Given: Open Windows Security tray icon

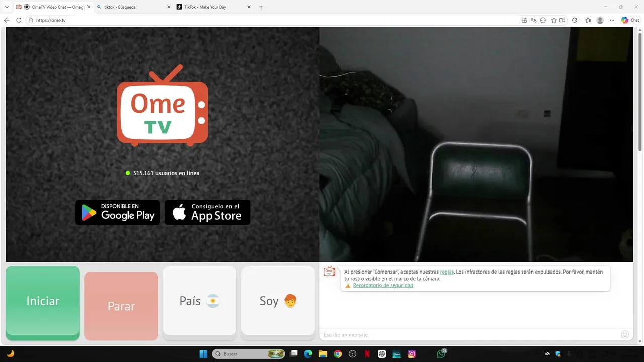Looking at the screenshot, I should pos(558,354).
